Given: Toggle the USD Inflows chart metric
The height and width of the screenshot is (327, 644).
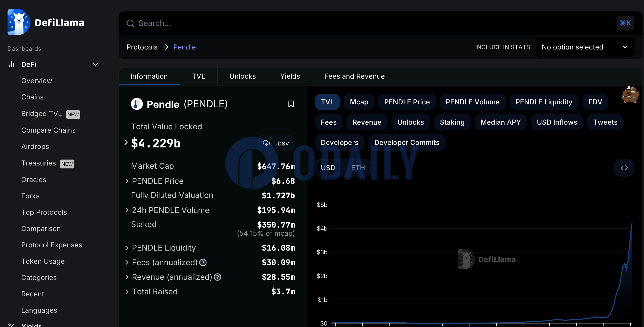Looking at the screenshot, I should pos(557,122).
